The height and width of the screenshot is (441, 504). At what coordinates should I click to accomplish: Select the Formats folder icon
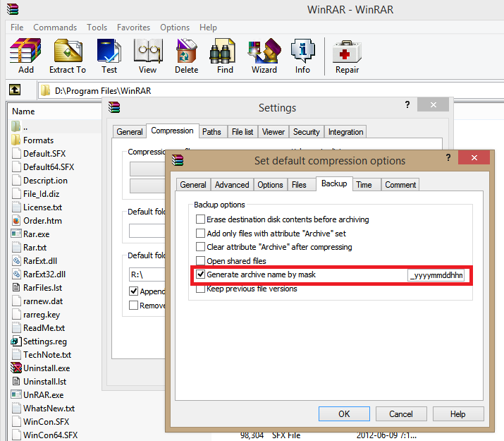click(16, 140)
